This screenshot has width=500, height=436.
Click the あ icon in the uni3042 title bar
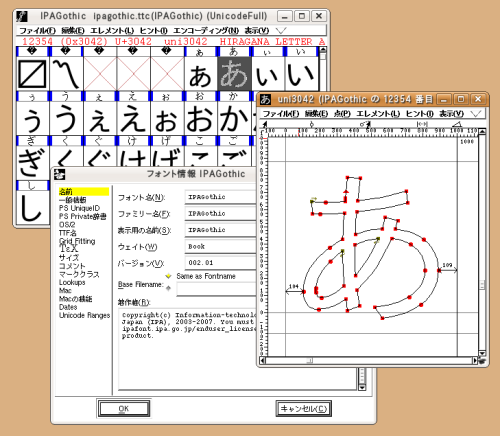(266, 99)
